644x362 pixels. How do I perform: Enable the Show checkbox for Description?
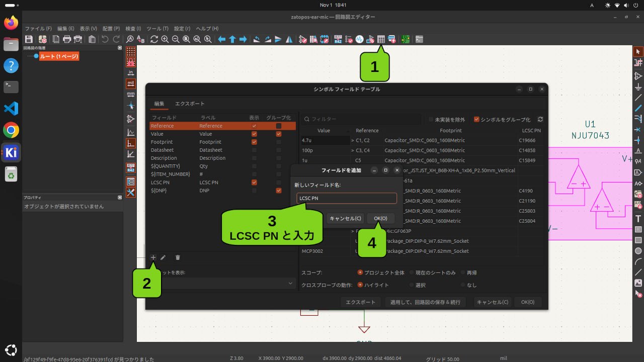coord(254,158)
